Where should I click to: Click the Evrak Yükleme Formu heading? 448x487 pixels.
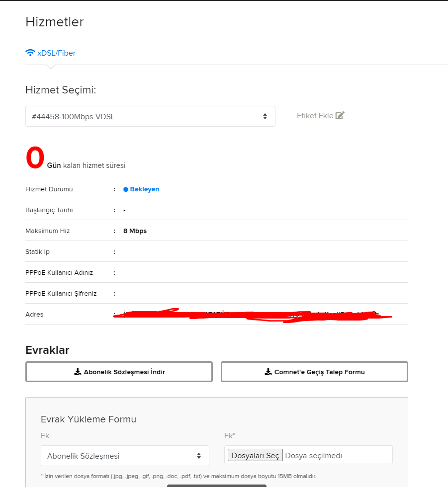[89, 419]
